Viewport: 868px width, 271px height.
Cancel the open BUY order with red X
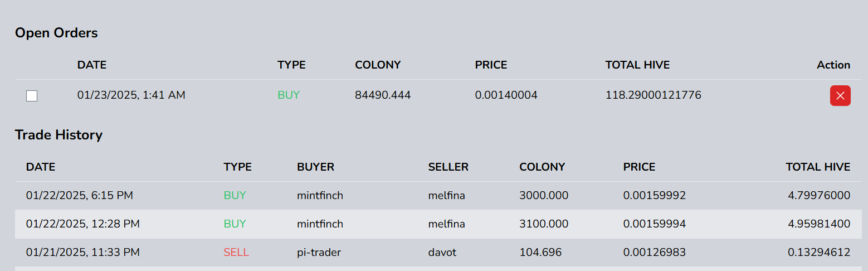click(840, 95)
